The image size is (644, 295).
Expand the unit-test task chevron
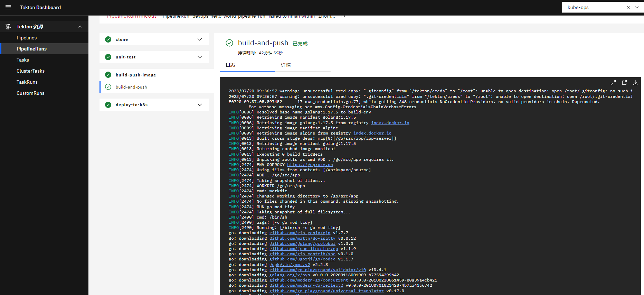(x=200, y=57)
